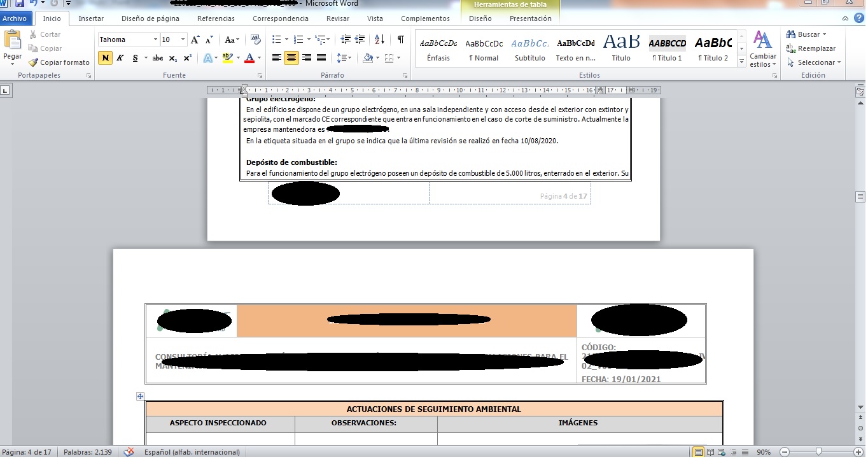Click Cambiar estilos button
868x461 pixels.
coord(763,49)
